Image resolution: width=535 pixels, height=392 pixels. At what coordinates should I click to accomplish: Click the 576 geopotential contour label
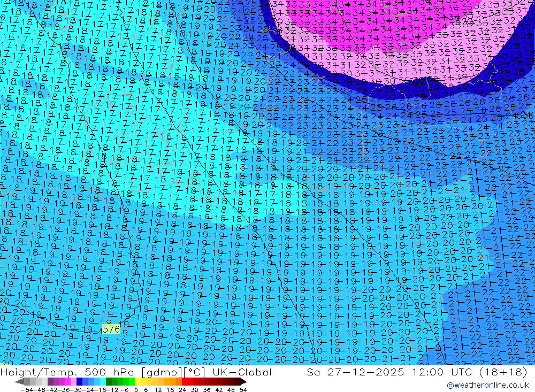111,329
